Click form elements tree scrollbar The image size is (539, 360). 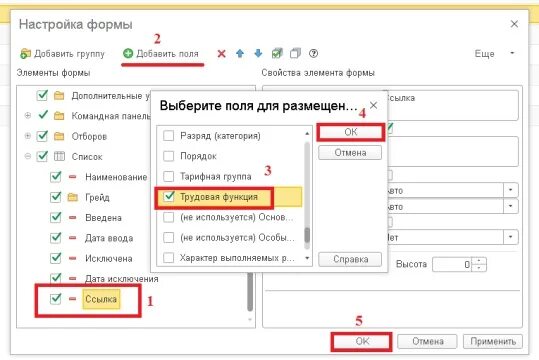tap(250, 292)
